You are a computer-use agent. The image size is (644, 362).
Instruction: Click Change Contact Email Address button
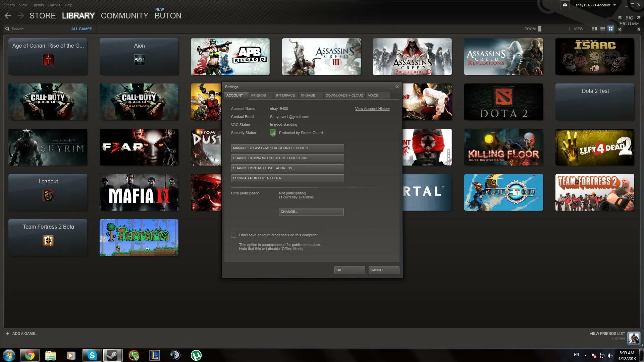[x=287, y=168]
